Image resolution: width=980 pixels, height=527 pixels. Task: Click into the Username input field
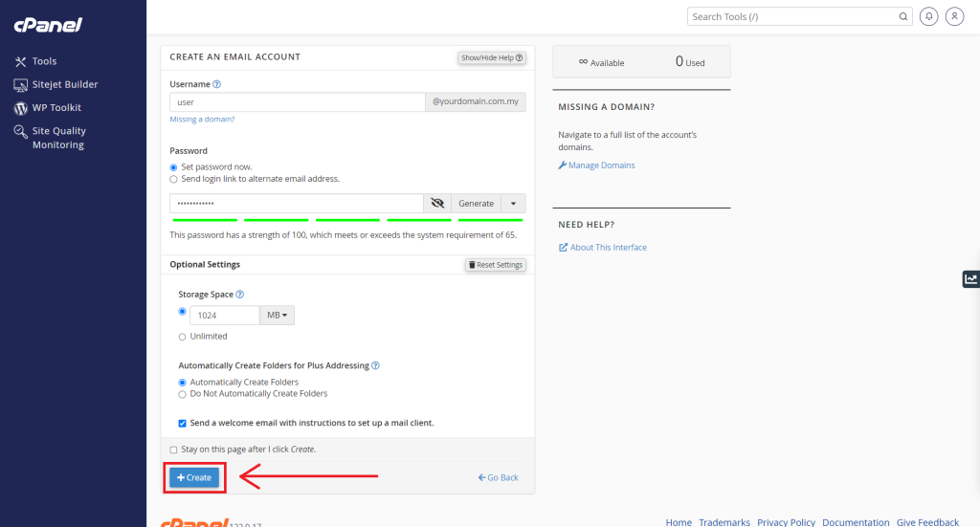tap(298, 102)
